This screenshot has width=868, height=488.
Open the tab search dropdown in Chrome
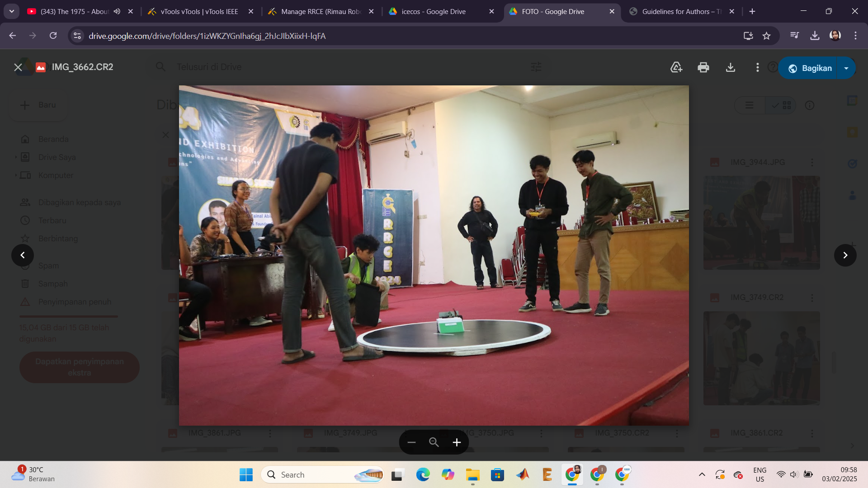tap(11, 11)
